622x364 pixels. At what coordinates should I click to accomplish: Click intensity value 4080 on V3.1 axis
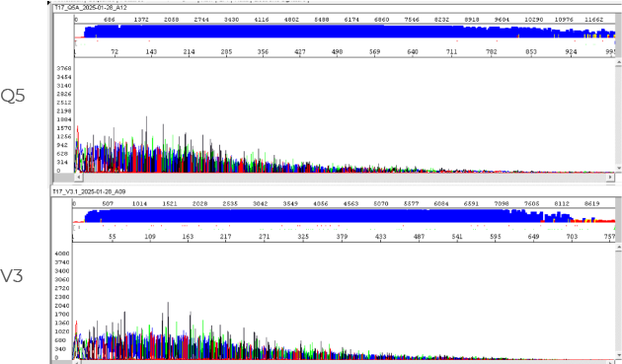click(x=62, y=254)
